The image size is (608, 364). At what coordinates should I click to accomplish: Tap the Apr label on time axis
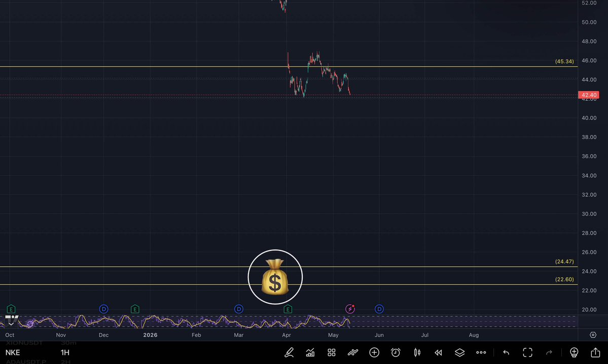click(287, 335)
